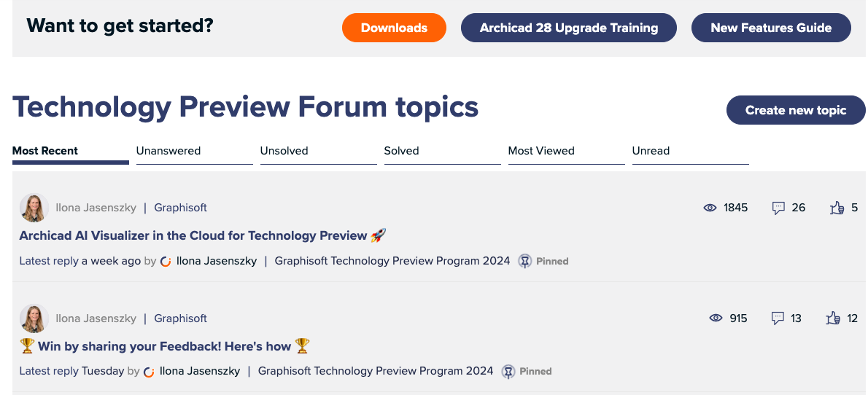Click the comment bubble icon showing 13
This screenshot has height=395, width=868.
pos(778,318)
